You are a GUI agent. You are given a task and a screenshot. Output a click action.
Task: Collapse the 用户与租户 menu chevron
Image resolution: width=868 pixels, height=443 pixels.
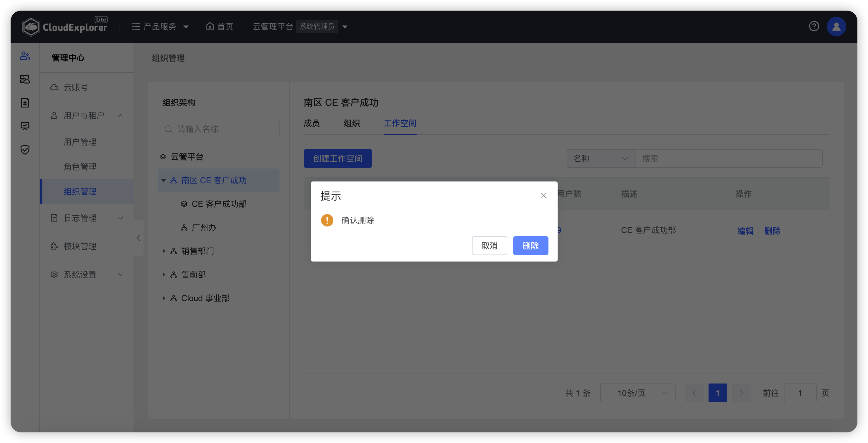(x=121, y=115)
